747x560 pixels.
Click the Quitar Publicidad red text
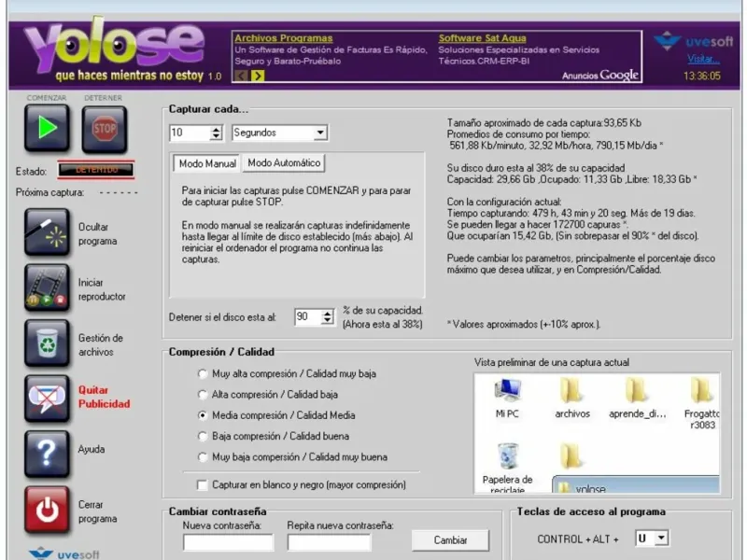[x=104, y=397]
